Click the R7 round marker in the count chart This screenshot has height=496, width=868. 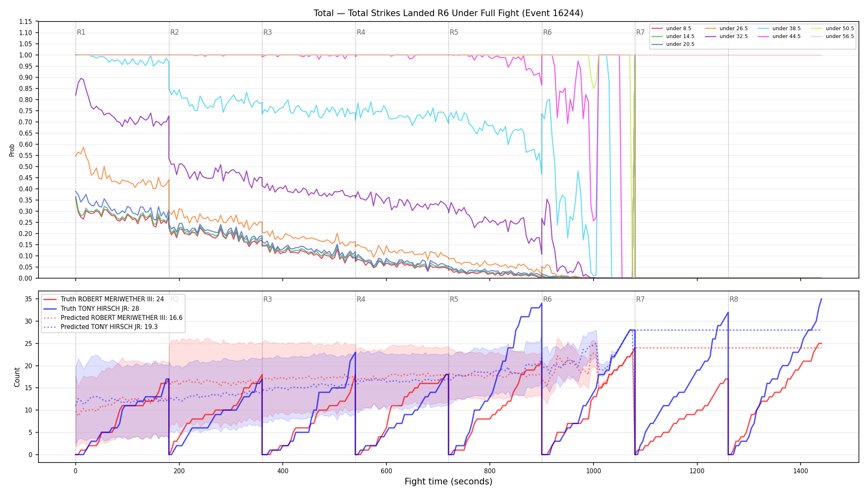(x=640, y=299)
